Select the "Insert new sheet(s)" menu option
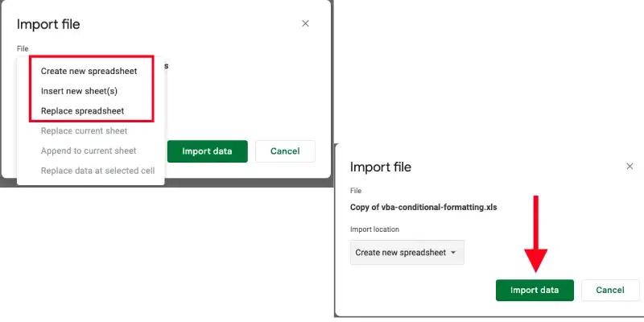This screenshot has height=322, width=644. 79,91
